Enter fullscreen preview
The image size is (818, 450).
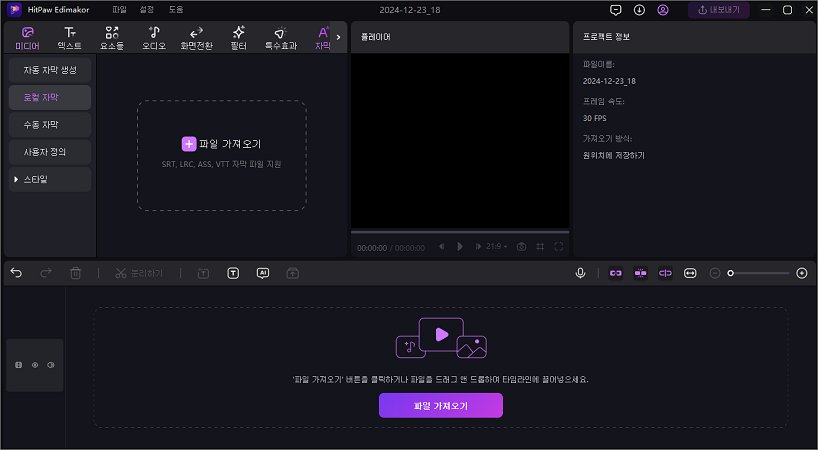(x=559, y=247)
